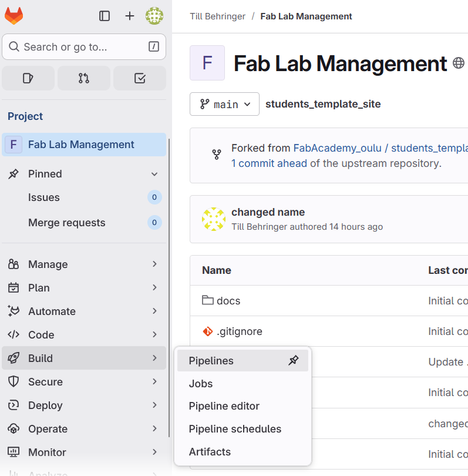
Task: Click the Automate icon
Action: click(x=14, y=311)
